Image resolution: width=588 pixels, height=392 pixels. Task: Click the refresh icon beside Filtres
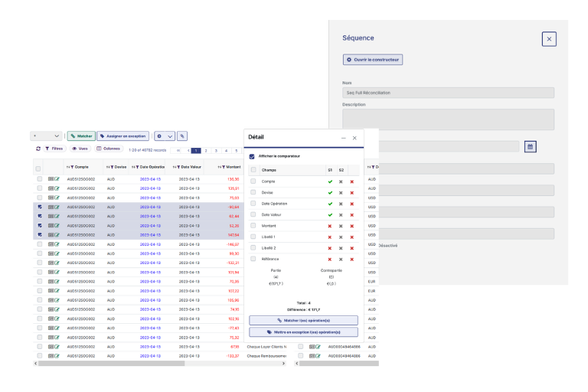pos(38,149)
